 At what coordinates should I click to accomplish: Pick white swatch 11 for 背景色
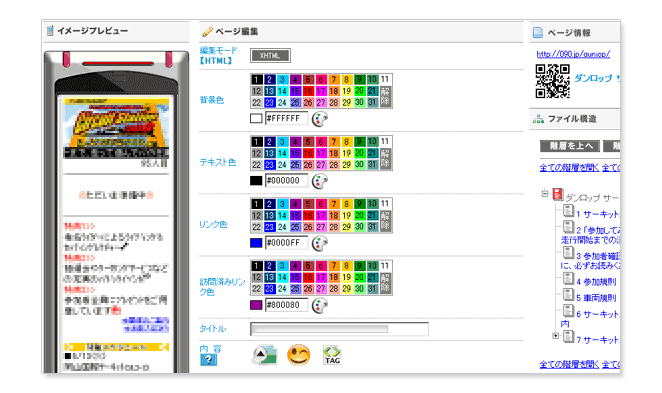(x=385, y=79)
